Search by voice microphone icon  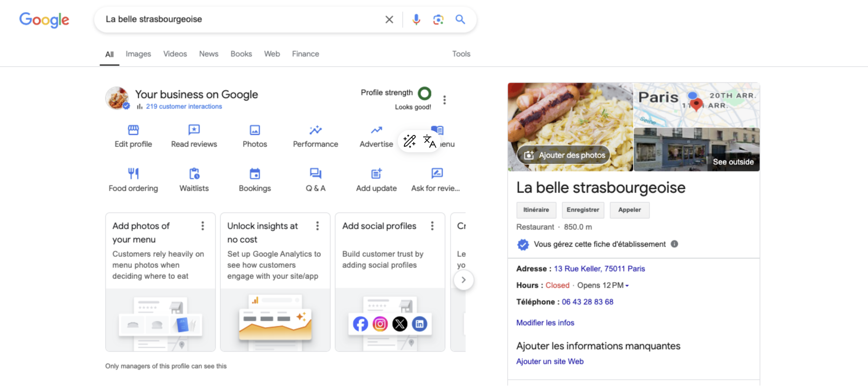416,20
